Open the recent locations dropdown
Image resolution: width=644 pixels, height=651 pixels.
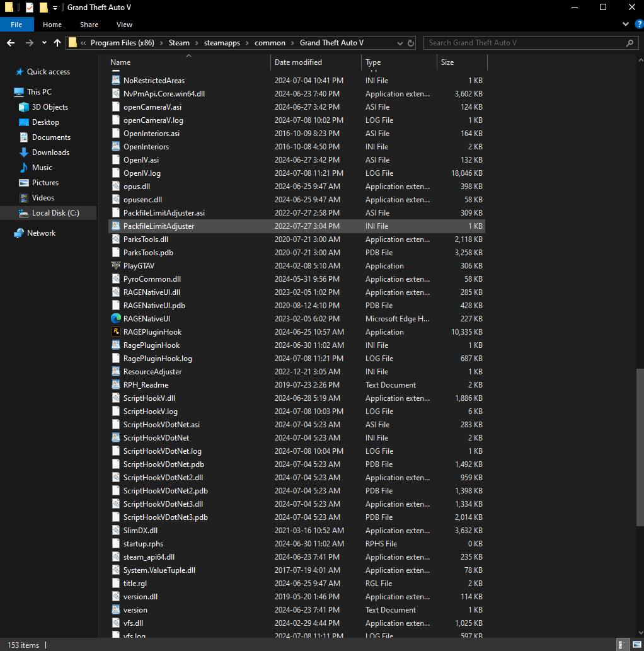[44, 43]
